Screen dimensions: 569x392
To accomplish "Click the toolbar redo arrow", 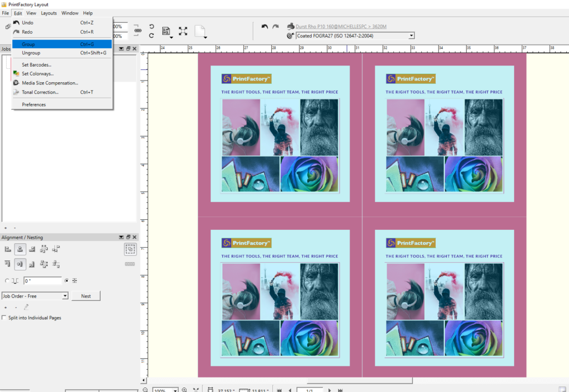I will pos(276,27).
